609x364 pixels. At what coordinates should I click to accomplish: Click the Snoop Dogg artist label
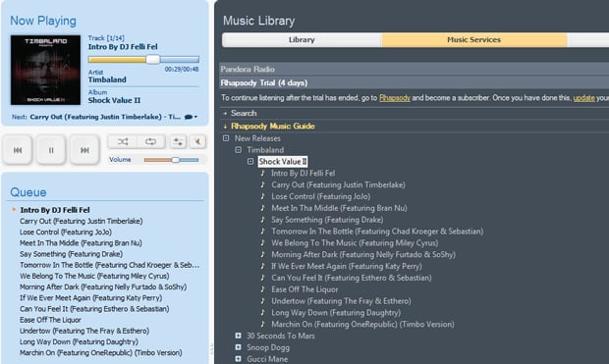(x=268, y=347)
